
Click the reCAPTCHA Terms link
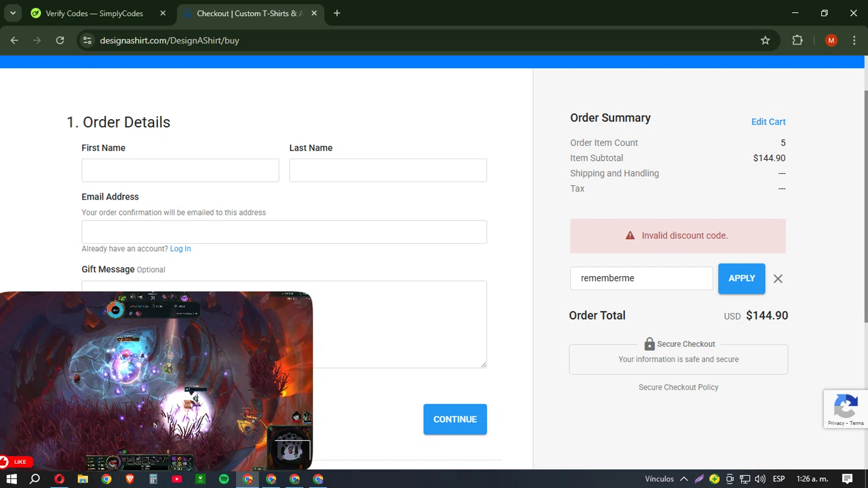[857, 423]
